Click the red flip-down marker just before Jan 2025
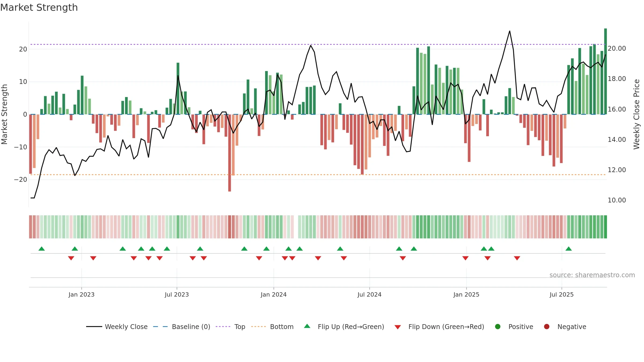 (x=466, y=258)
